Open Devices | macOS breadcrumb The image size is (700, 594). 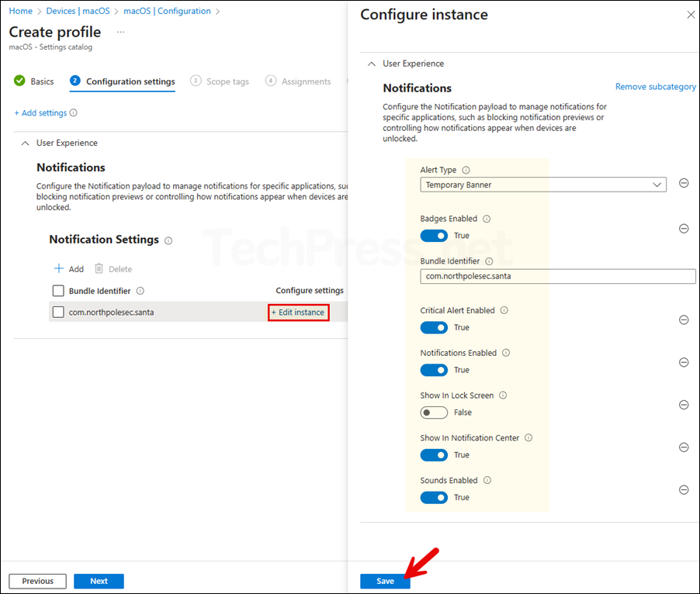pos(78,11)
